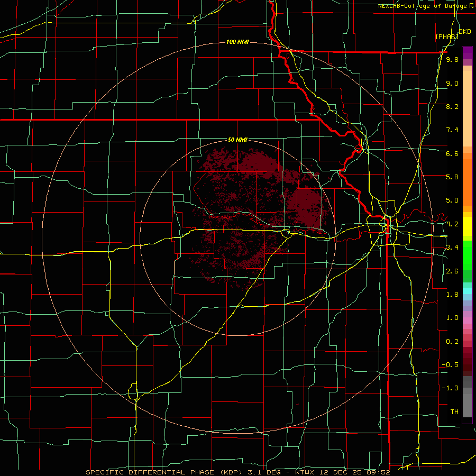Viewport: 476px width, 476px height.
Task: Pick the light peach swatch on the colorbar
Action: tap(467, 109)
